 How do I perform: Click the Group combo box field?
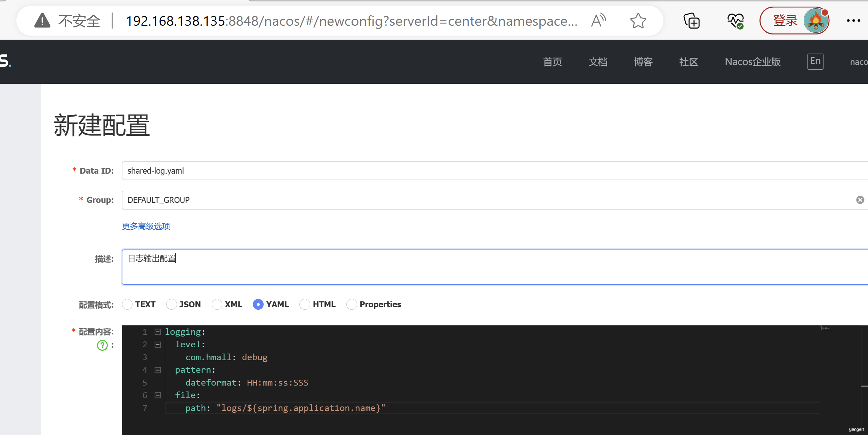(495, 200)
